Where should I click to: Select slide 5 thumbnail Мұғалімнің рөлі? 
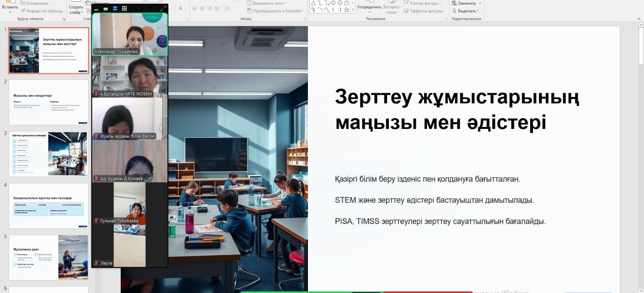coord(49,258)
